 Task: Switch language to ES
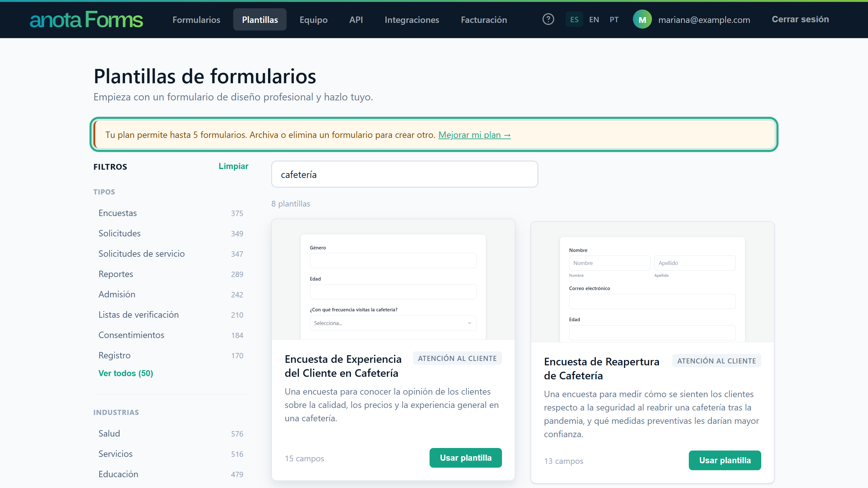point(574,20)
